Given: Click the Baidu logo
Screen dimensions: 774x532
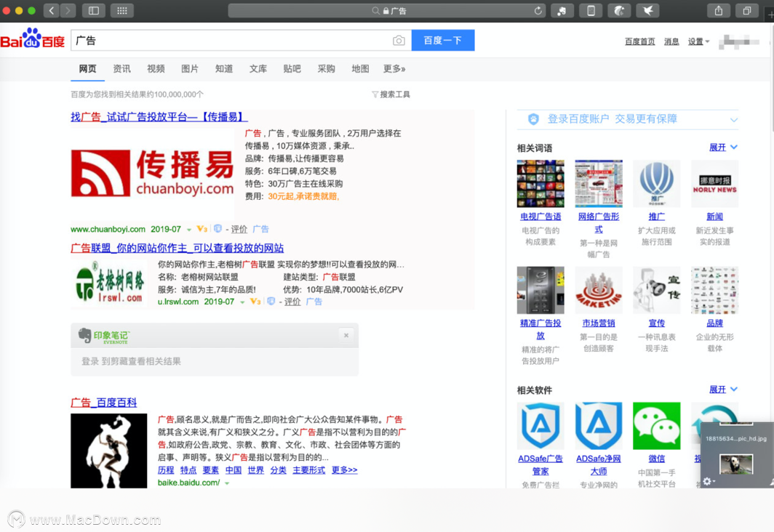Looking at the screenshot, I should click(x=33, y=39).
